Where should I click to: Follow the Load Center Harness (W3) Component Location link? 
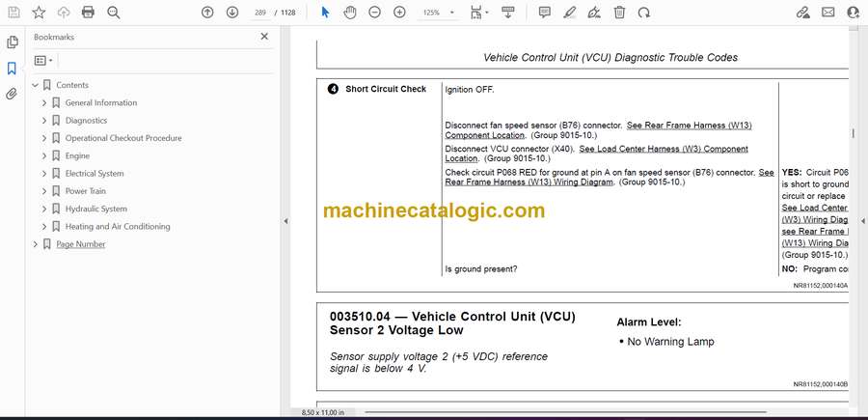click(597, 154)
